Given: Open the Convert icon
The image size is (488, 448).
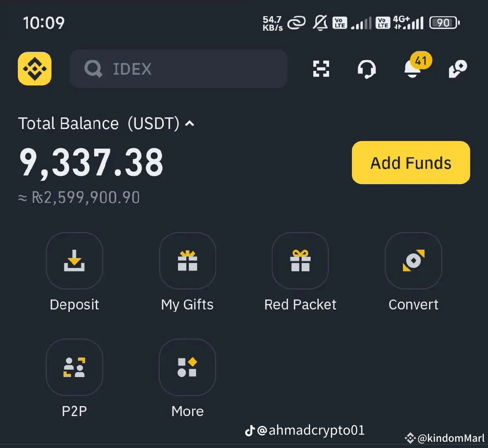Looking at the screenshot, I should pos(413,261).
